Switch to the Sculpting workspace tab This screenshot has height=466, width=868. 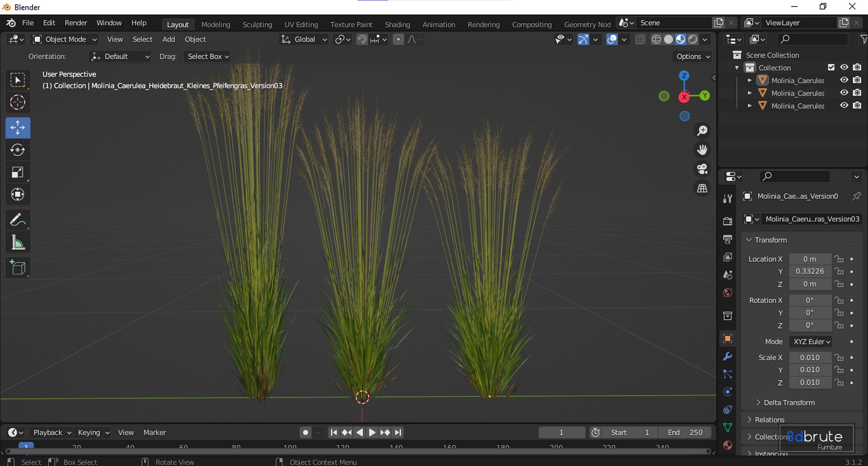257,24
